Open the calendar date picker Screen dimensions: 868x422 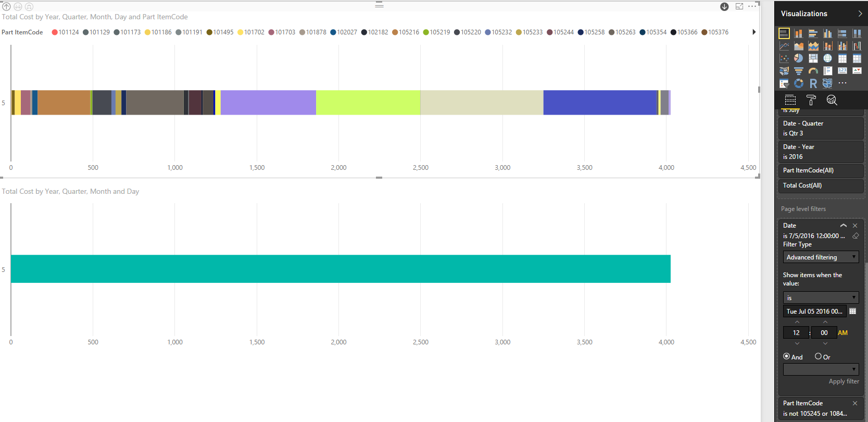[x=853, y=311]
